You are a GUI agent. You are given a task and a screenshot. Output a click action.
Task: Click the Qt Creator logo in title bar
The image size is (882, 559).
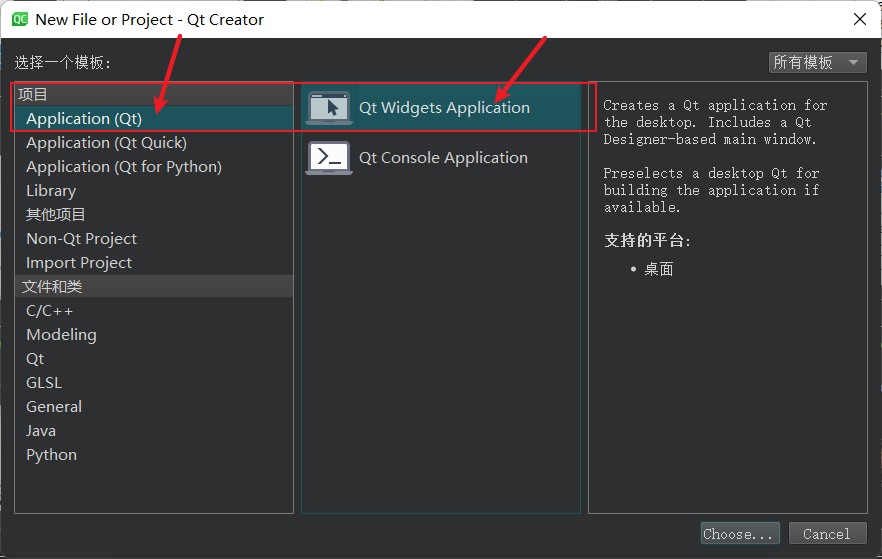pos(20,20)
